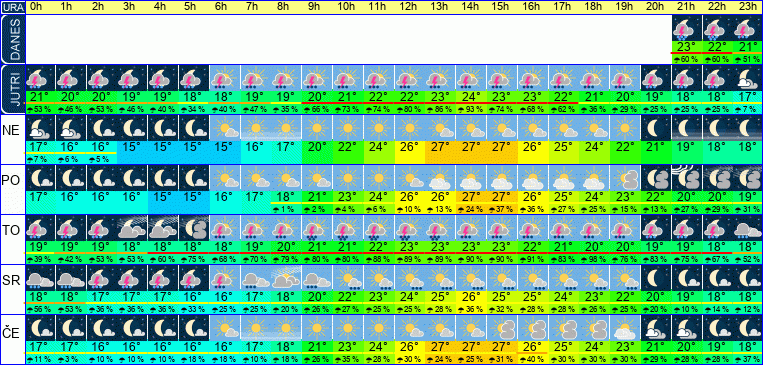
Task: Click the SR 8h foggy cloud icon
Action: click(286, 278)
